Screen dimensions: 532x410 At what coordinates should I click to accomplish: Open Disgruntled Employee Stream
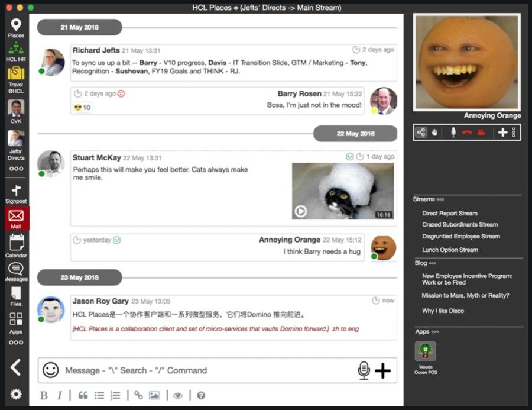point(460,237)
